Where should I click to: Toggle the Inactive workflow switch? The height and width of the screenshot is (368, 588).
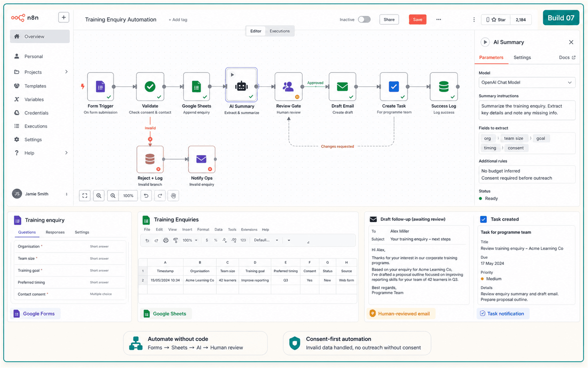364,20
